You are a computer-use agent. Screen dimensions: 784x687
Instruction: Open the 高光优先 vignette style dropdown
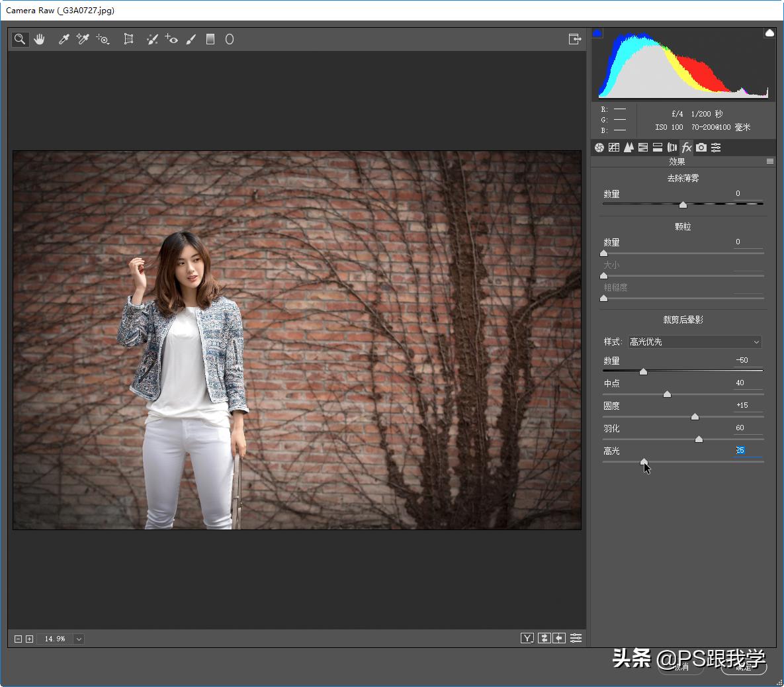coord(695,342)
